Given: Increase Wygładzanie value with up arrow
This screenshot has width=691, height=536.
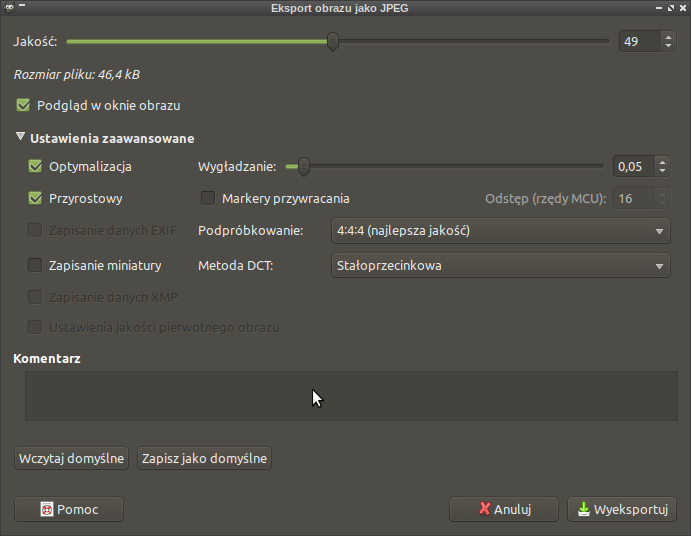Looking at the screenshot, I should coord(662,162).
